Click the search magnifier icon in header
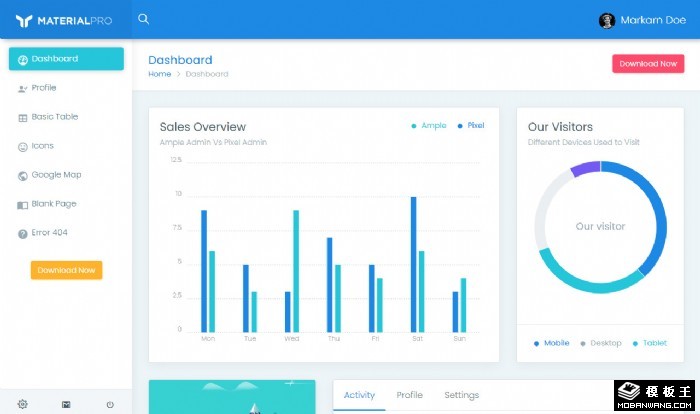This screenshot has height=414, width=700. point(144,19)
